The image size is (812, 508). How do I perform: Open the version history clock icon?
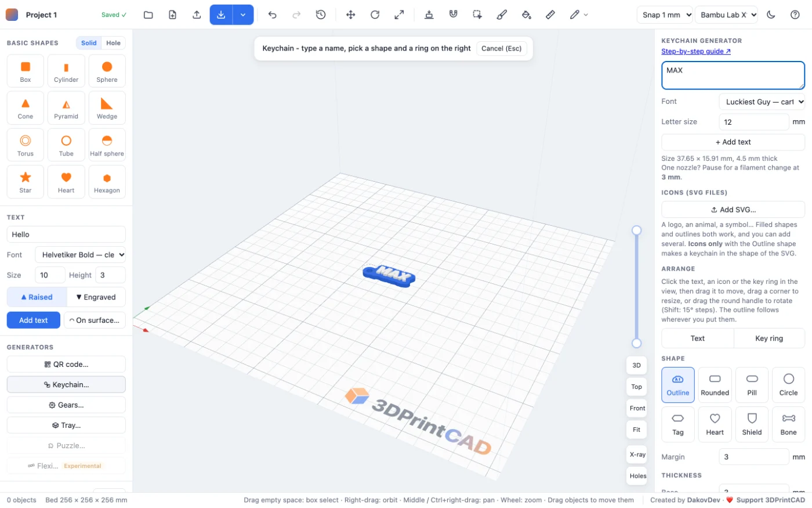pos(321,15)
